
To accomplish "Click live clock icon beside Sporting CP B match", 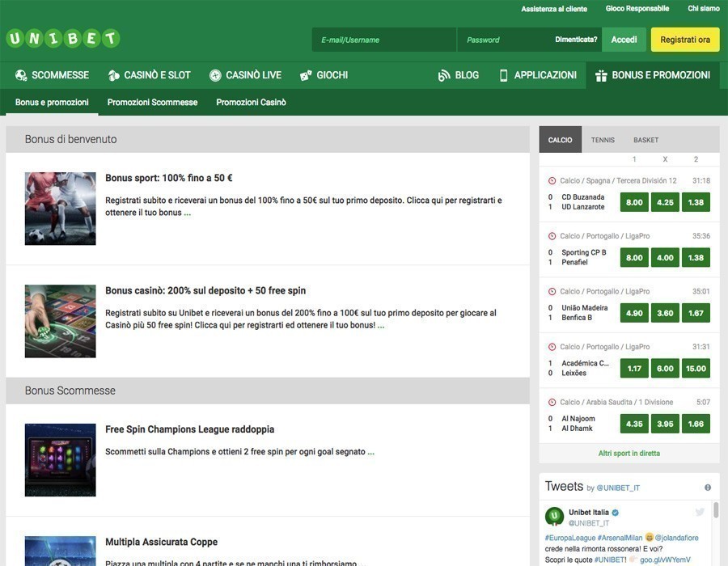I will [552, 236].
